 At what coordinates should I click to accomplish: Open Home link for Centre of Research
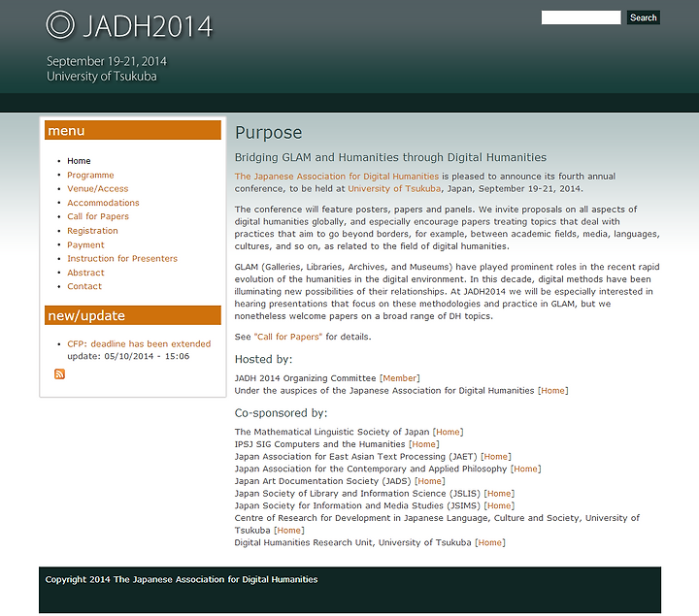tap(289, 531)
